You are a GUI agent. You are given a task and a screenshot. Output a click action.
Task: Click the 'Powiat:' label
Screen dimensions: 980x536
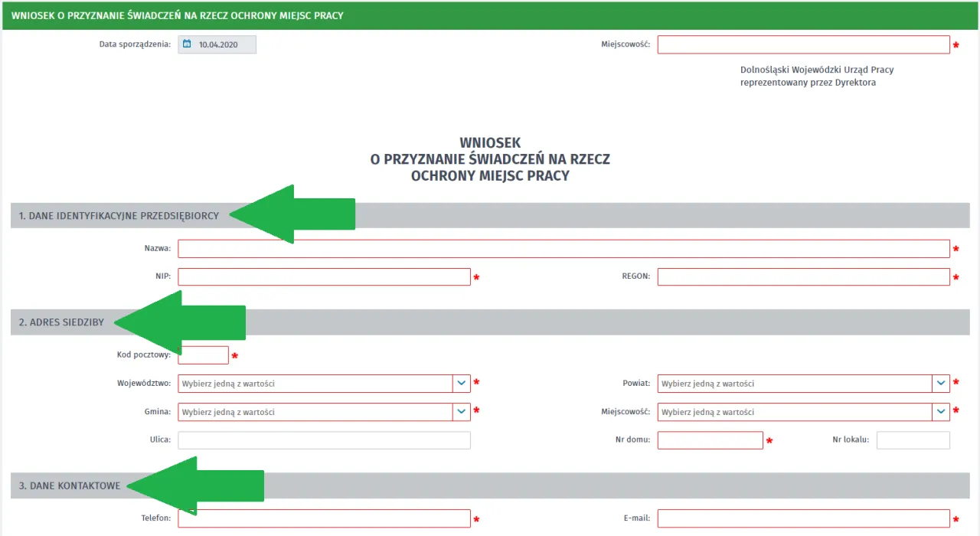[x=636, y=383]
